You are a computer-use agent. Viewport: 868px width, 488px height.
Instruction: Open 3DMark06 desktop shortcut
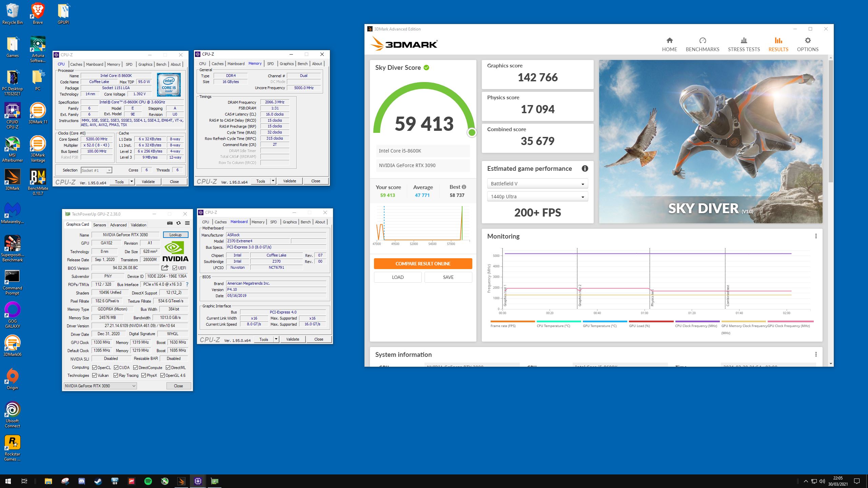[x=13, y=346]
